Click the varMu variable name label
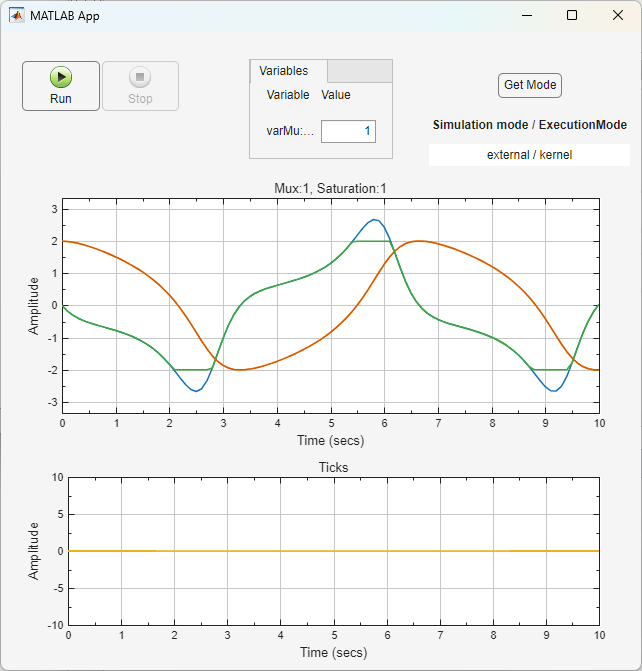The width and height of the screenshot is (642, 671). click(290, 131)
